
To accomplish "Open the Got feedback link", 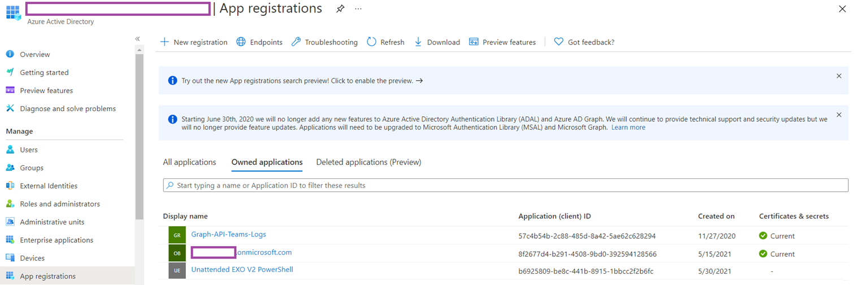I will (584, 42).
